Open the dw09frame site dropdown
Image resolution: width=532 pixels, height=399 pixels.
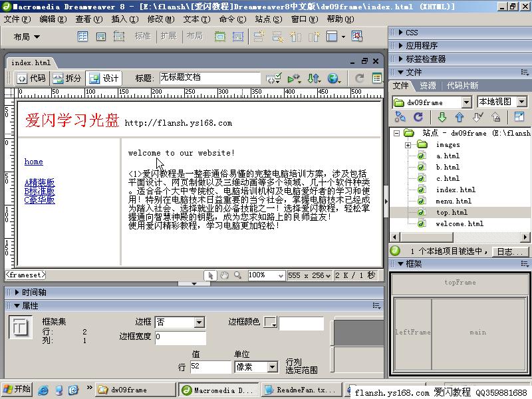click(x=467, y=102)
